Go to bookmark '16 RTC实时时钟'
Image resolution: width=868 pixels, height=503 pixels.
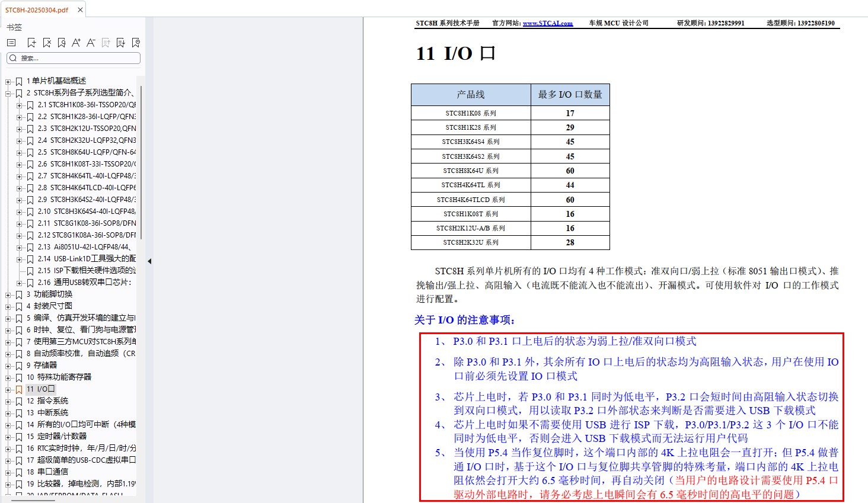coord(81,448)
